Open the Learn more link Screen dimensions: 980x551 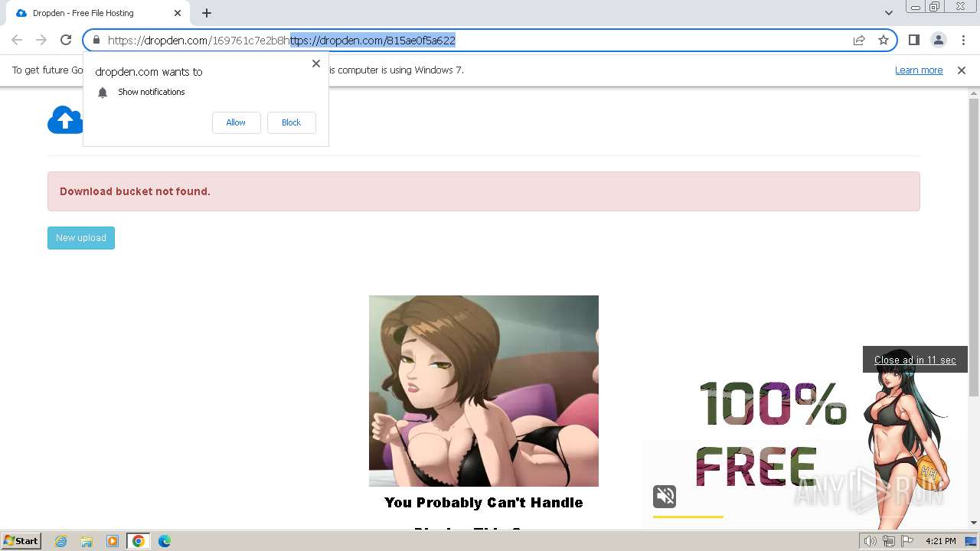(919, 70)
